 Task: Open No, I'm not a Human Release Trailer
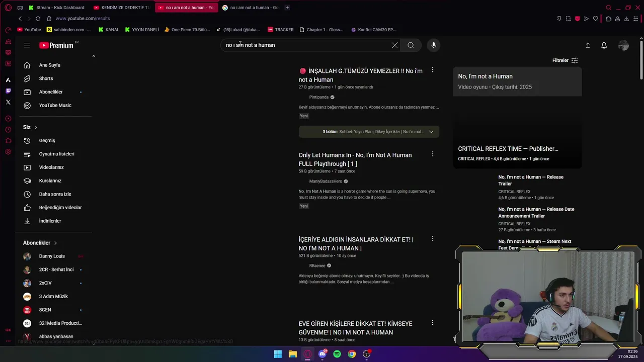[x=531, y=180]
